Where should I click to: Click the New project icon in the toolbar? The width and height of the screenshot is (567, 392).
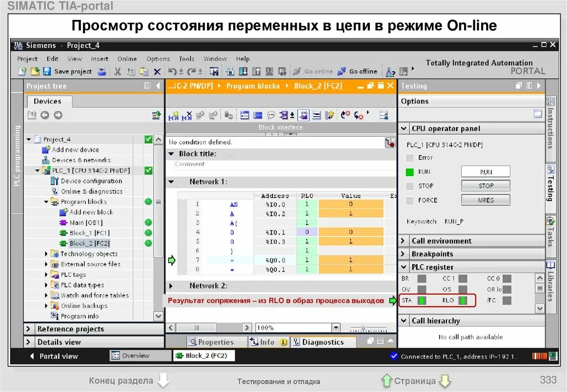22,71
